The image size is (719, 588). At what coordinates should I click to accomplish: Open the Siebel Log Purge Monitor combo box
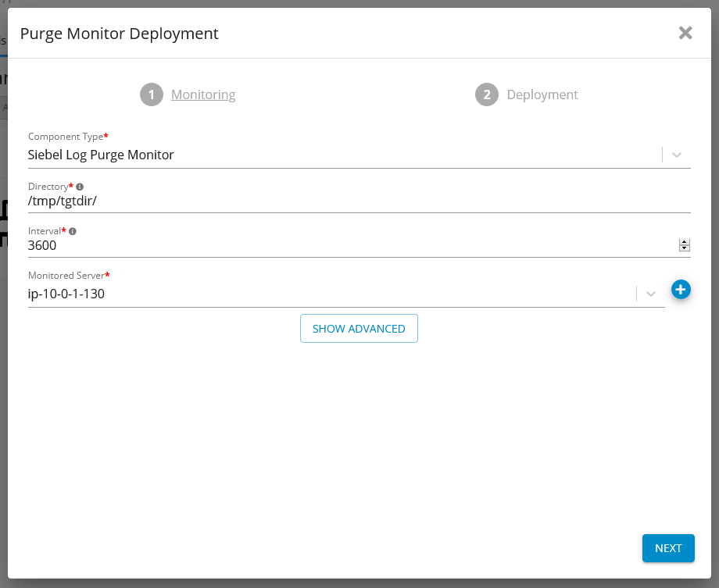[x=336, y=155]
